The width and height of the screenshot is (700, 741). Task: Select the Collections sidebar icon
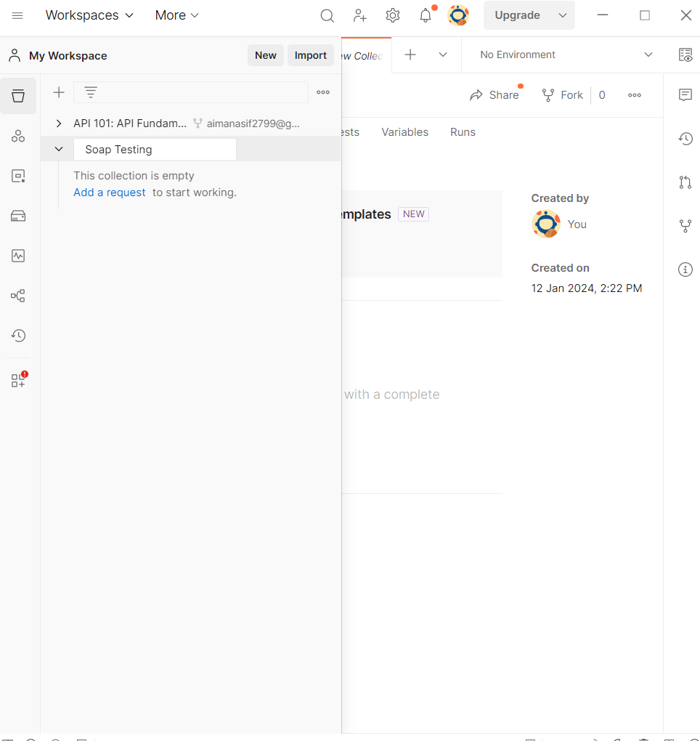point(18,96)
